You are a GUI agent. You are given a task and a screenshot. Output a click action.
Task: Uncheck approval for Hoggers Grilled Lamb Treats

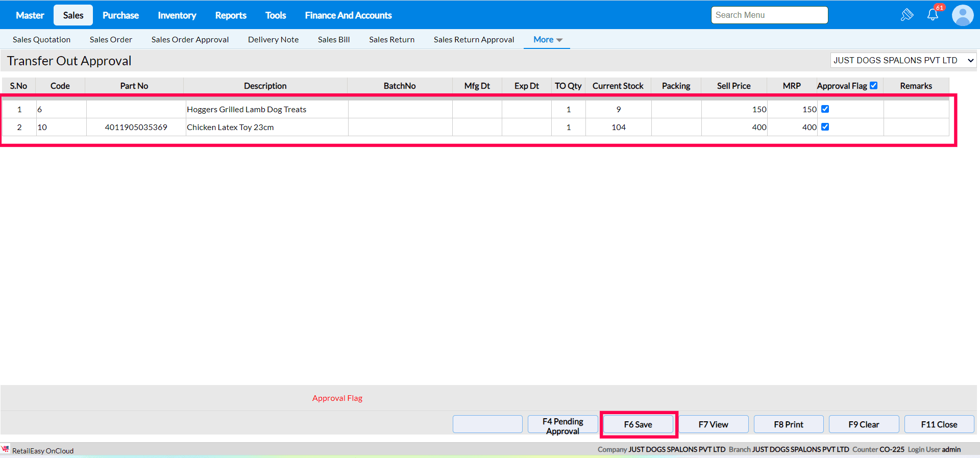(825, 109)
